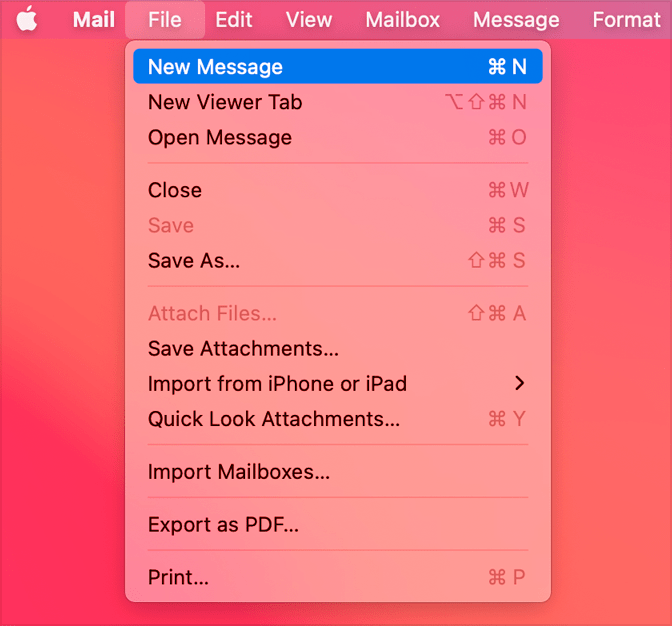Click the dimmed Attach Files… item
Image resolution: width=672 pixels, height=626 pixels.
click(x=338, y=313)
